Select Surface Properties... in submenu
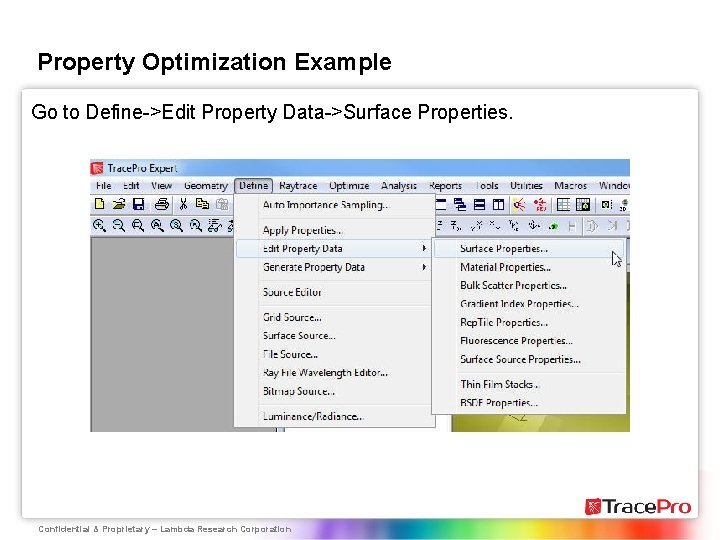The height and width of the screenshot is (540, 720). coord(529,248)
